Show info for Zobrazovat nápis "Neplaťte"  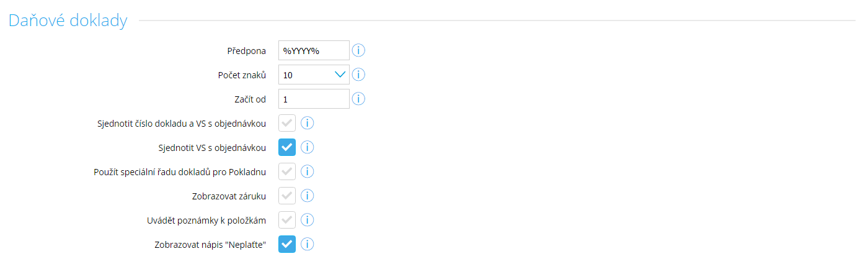(308, 244)
